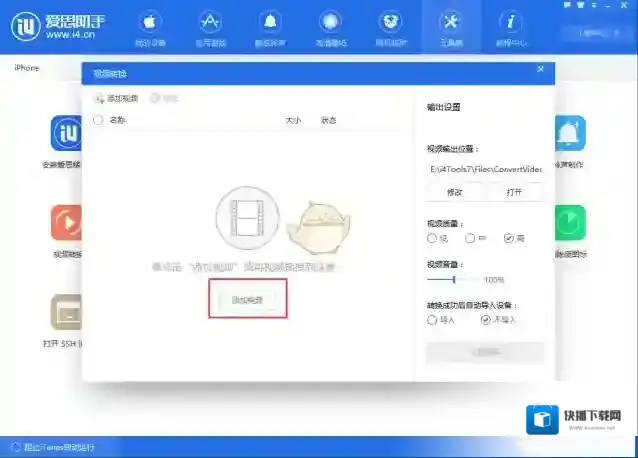Select the medium (中) video quality option
The image size is (638, 458).
[x=470, y=238]
